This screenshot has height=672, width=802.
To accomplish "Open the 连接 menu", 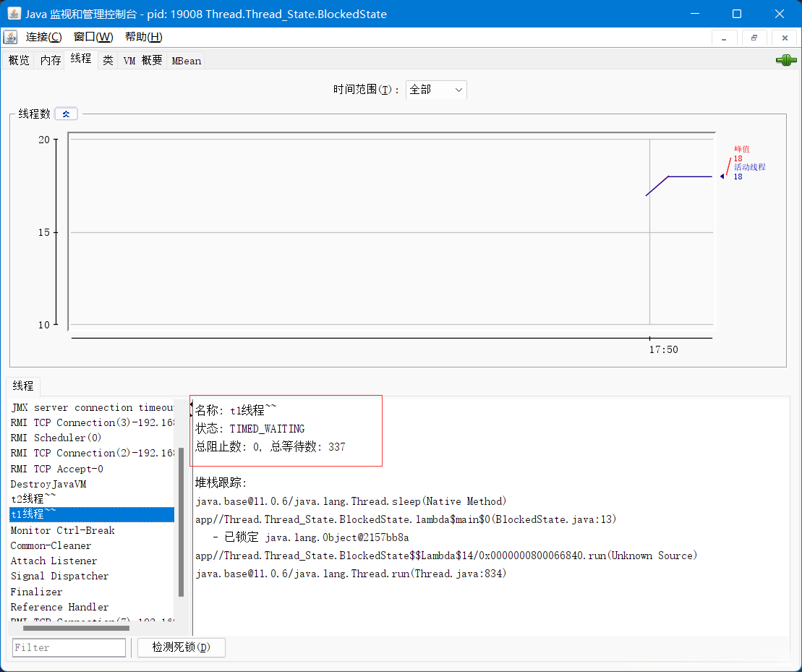I will 43,38.
